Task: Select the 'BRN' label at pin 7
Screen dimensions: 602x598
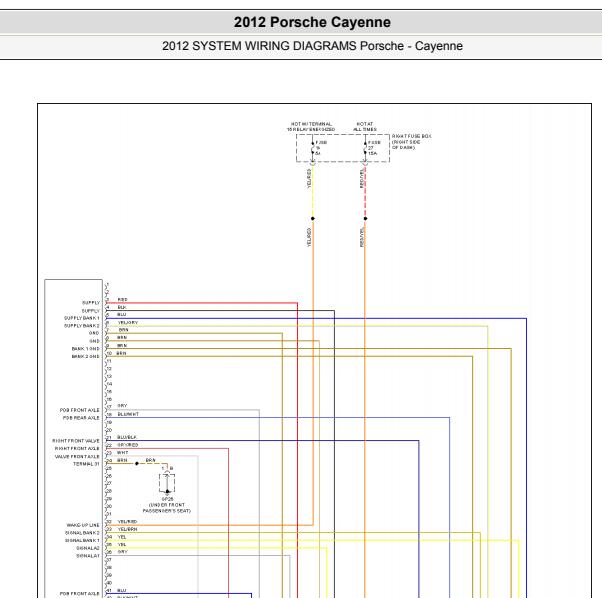Action: (123, 330)
